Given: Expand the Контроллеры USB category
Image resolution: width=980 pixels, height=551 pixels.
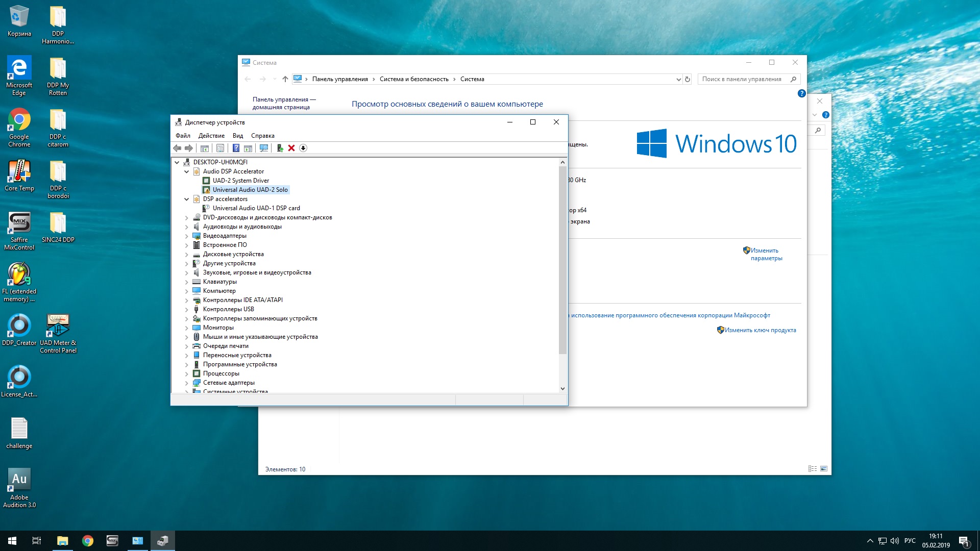Looking at the screenshot, I should [x=187, y=309].
